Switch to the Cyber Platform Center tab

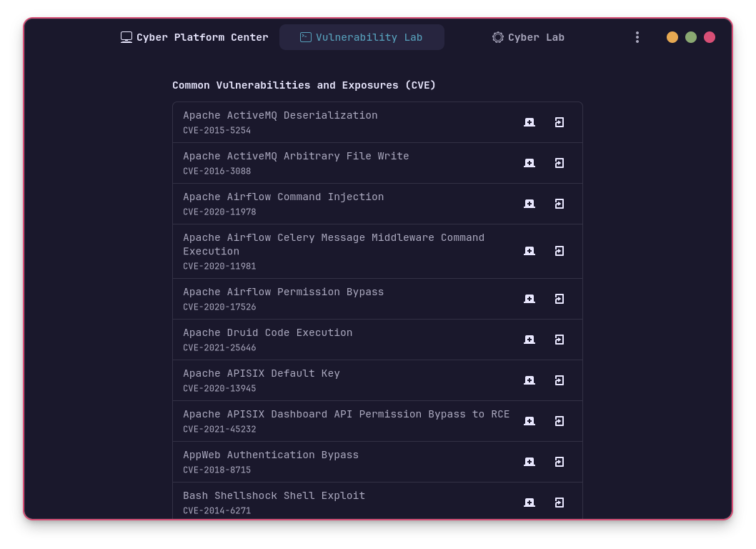[194, 37]
